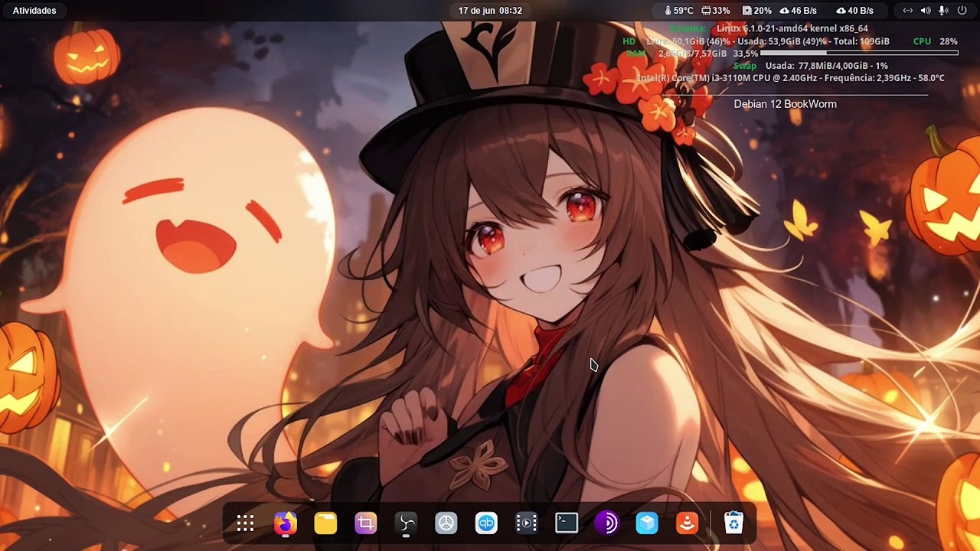Click the 20% memory usage indicator
Screen dimensions: 980x551
756,11
